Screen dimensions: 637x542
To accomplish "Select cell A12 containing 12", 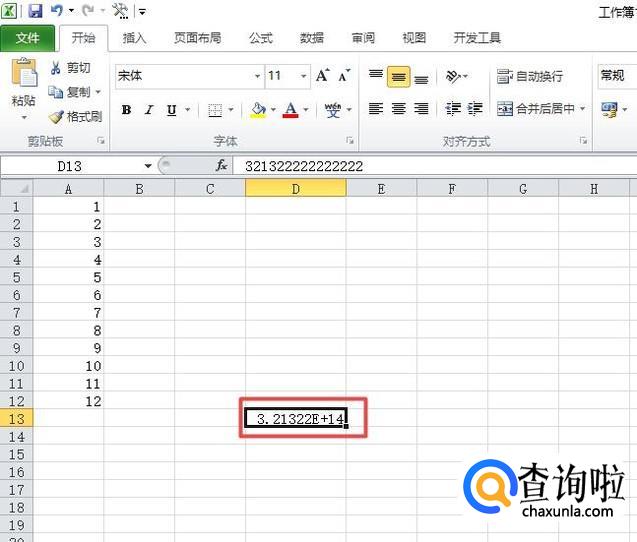I will coord(68,401).
